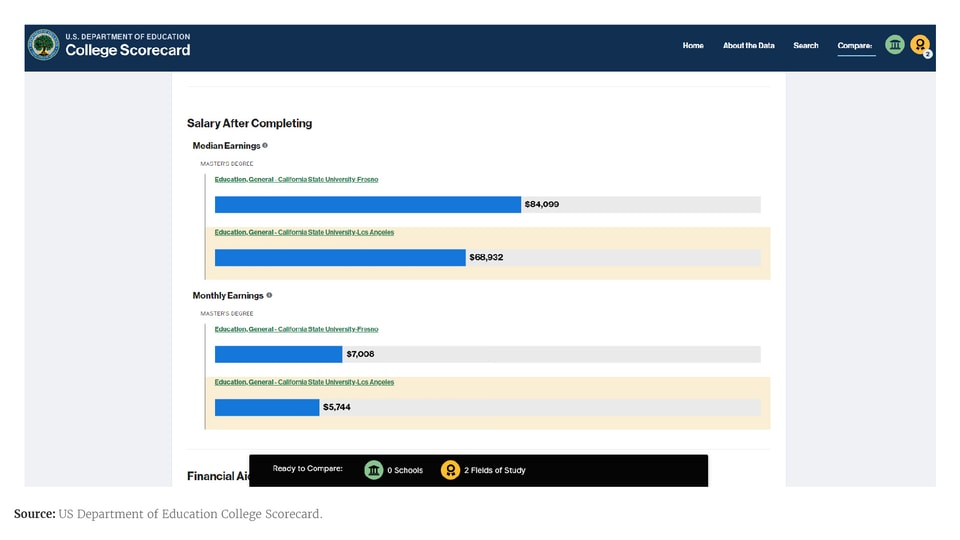
Task: Click the 2 Fields of Study compare icon
Action: click(451, 470)
